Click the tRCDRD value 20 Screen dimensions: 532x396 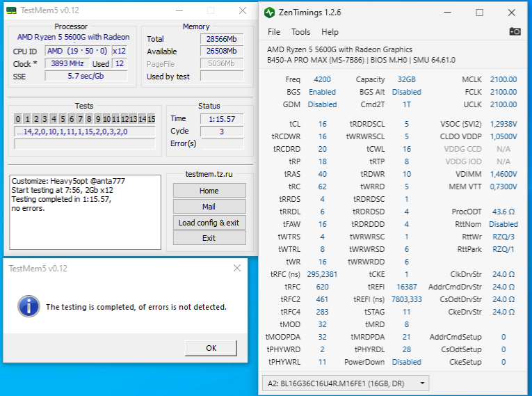pyautogui.click(x=322, y=149)
